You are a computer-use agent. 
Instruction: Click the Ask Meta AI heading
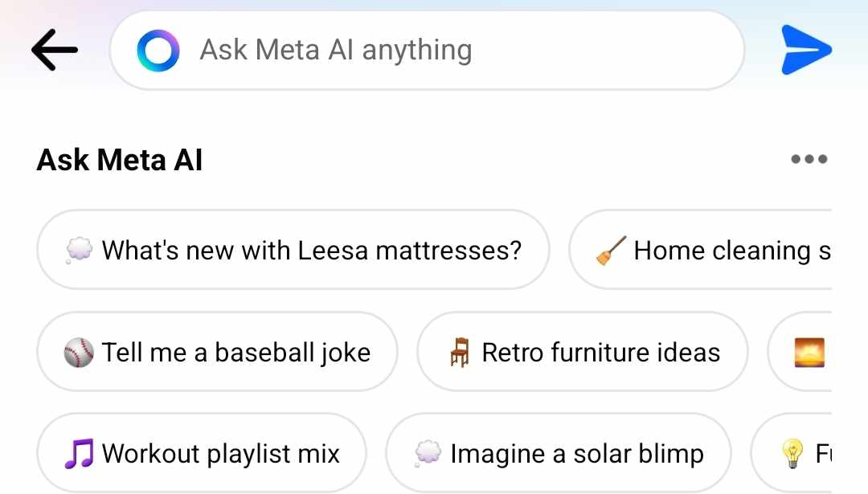120,160
